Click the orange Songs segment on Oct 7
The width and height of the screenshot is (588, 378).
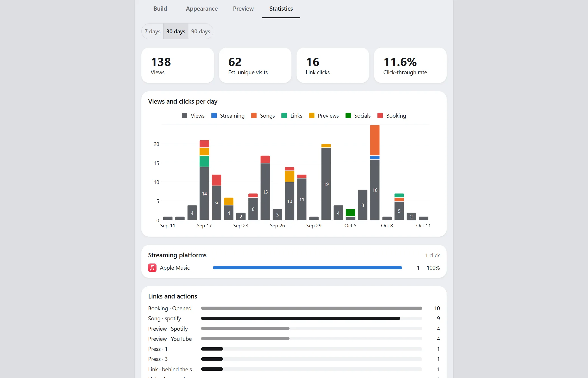coord(375,140)
